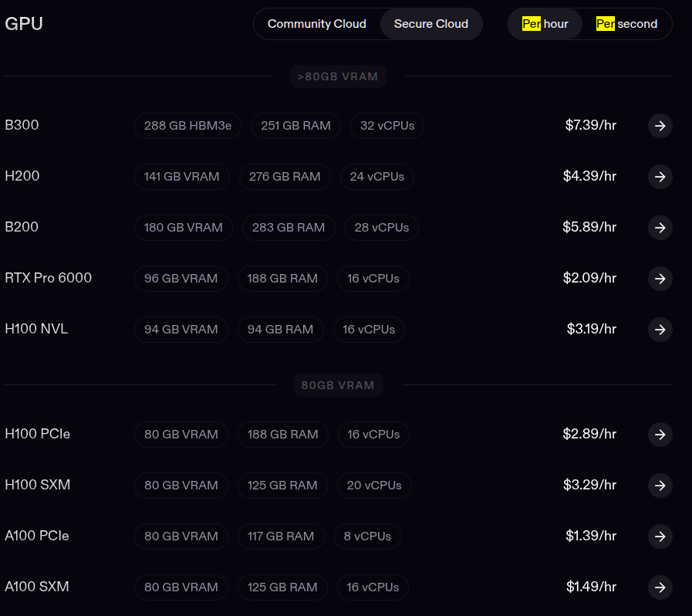
Task: Select the B200 GPU name
Action: pos(22,227)
